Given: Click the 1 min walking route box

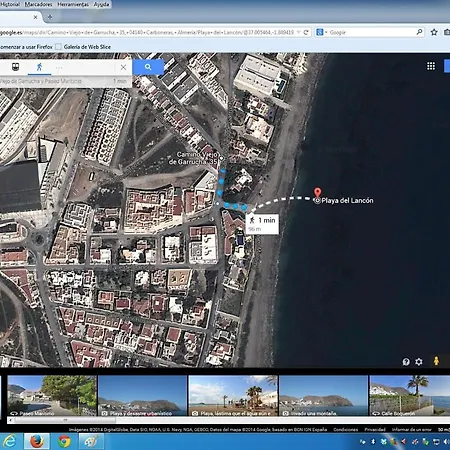Looking at the screenshot, I should [262, 224].
